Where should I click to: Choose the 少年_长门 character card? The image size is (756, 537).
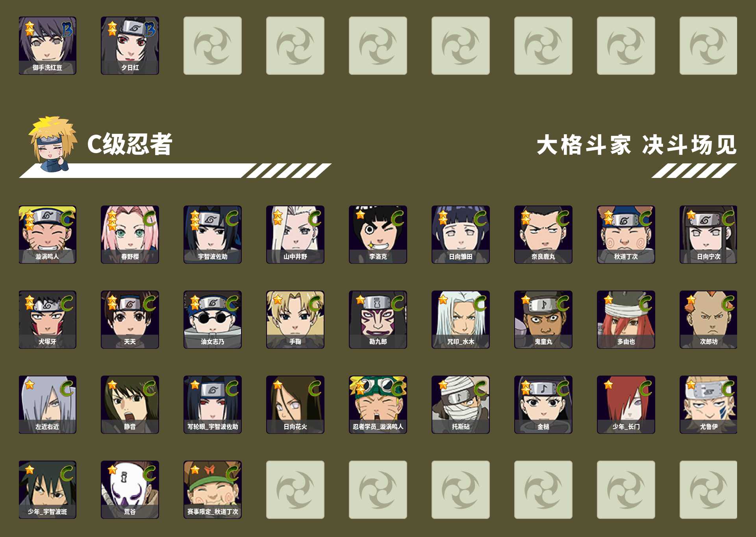coord(626,404)
